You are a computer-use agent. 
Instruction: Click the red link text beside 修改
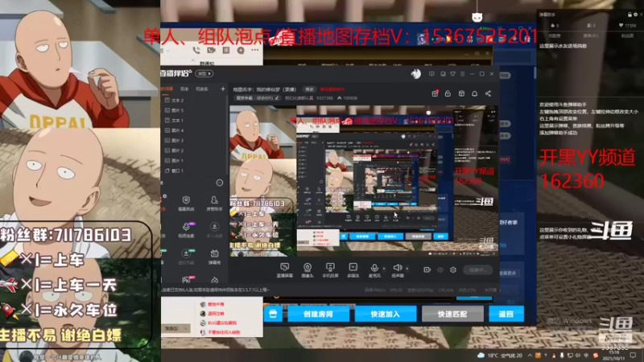tap(332, 89)
